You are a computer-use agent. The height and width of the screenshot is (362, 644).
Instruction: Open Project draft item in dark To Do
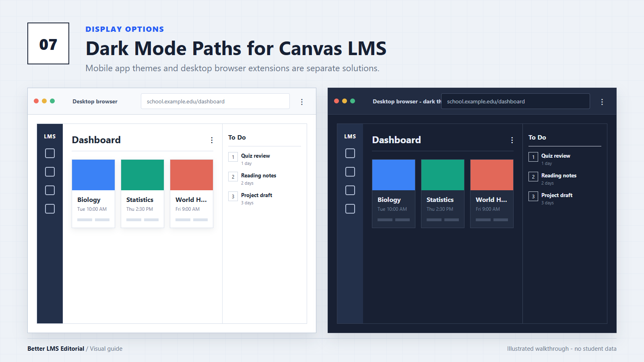point(565,198)
